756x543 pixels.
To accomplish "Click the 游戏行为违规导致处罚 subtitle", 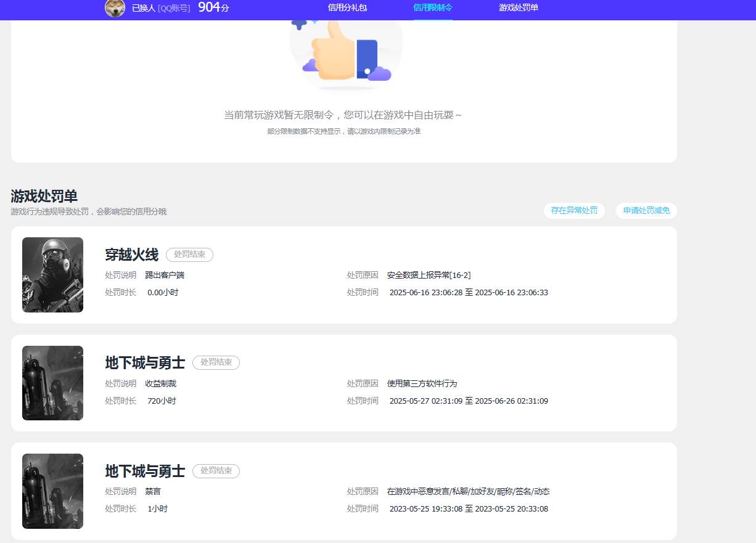I will click(88, 211).
